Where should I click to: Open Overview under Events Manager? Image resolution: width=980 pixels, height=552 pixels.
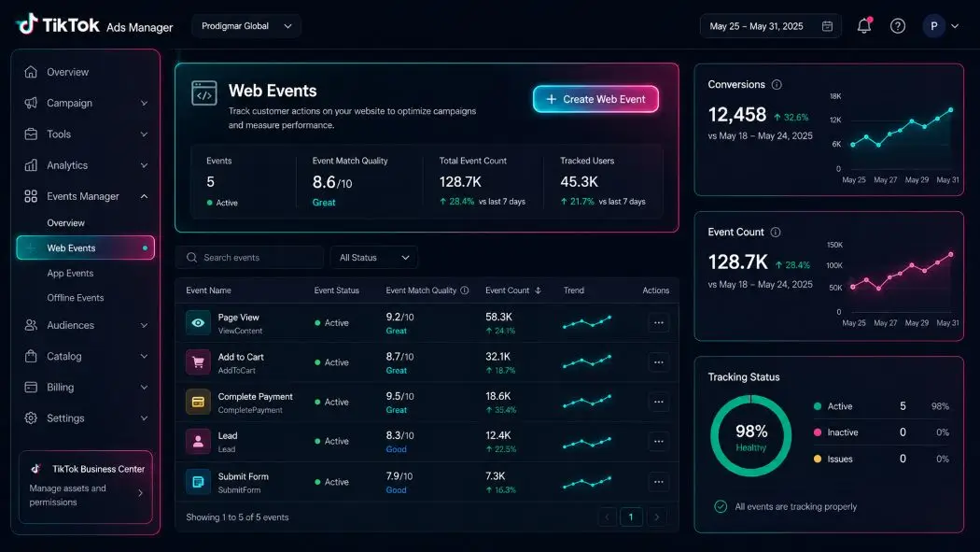[x=65, y=223]
